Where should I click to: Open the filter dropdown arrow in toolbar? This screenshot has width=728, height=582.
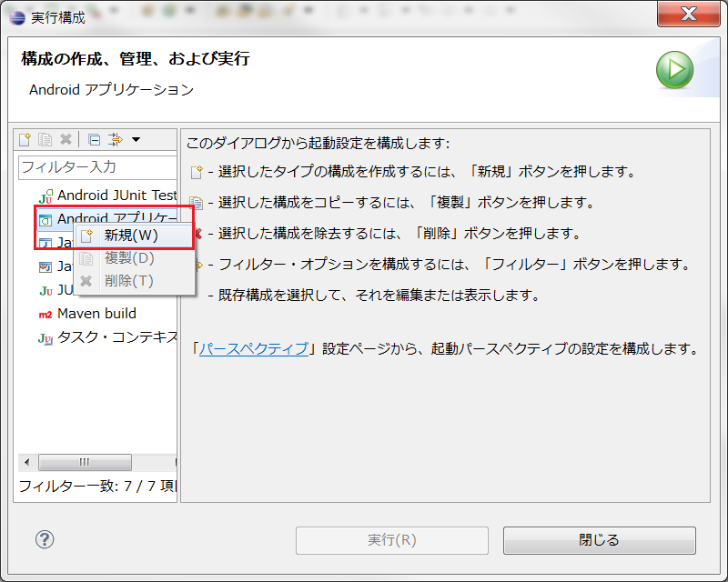click(136, 139)
